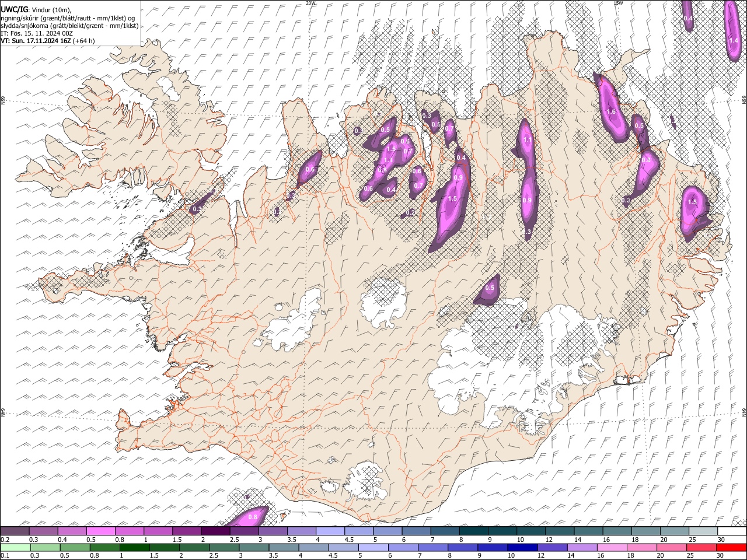Select the 5 light blue swatch in the lower legend row
Viewport: 747px width, 560px height.
click(x=372, y=547)
